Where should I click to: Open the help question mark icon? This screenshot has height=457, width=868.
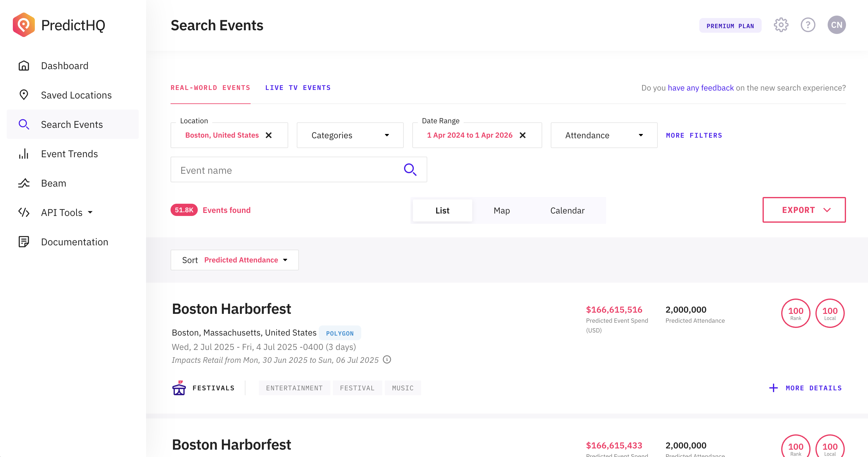(x=808, y=25)
